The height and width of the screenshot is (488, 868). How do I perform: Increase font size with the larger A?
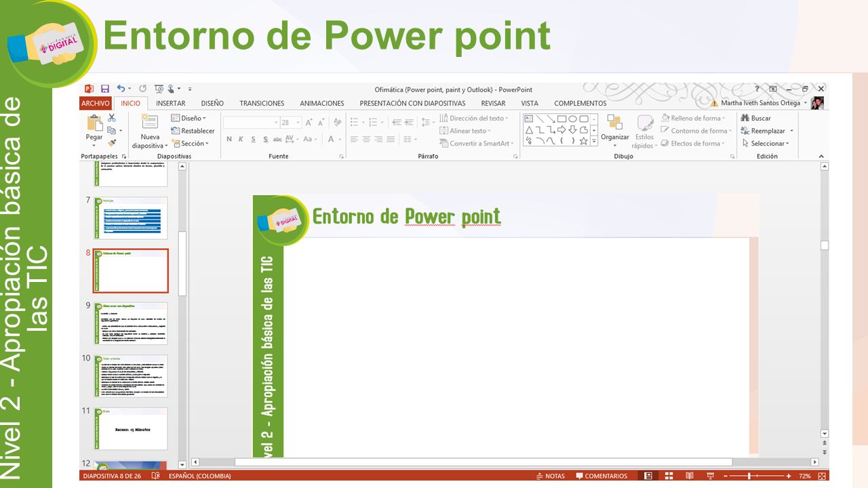309,123
